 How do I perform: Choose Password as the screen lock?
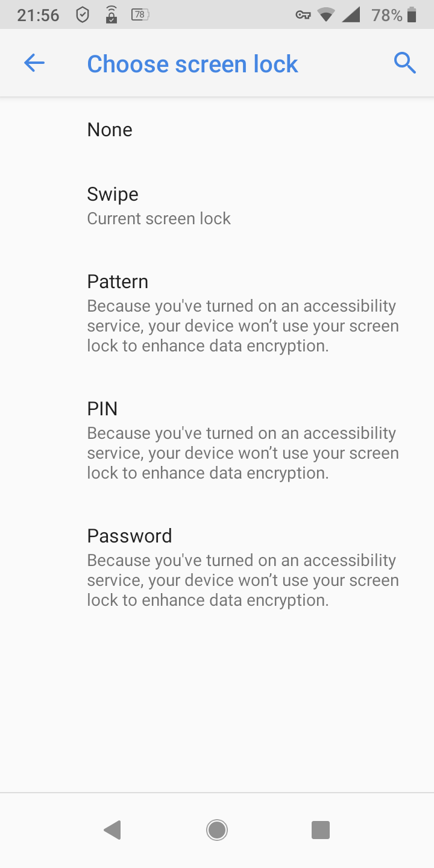coord(241,568)
